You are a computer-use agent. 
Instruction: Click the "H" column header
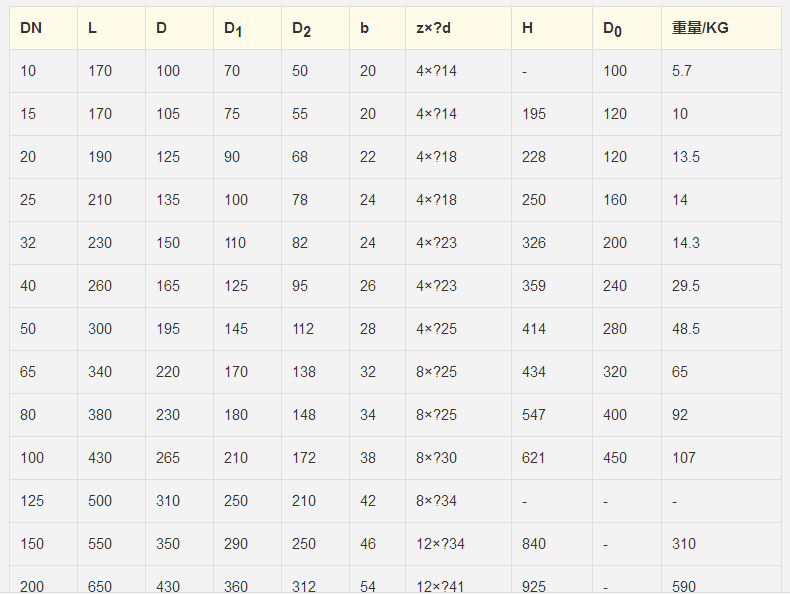coord(527,28)
